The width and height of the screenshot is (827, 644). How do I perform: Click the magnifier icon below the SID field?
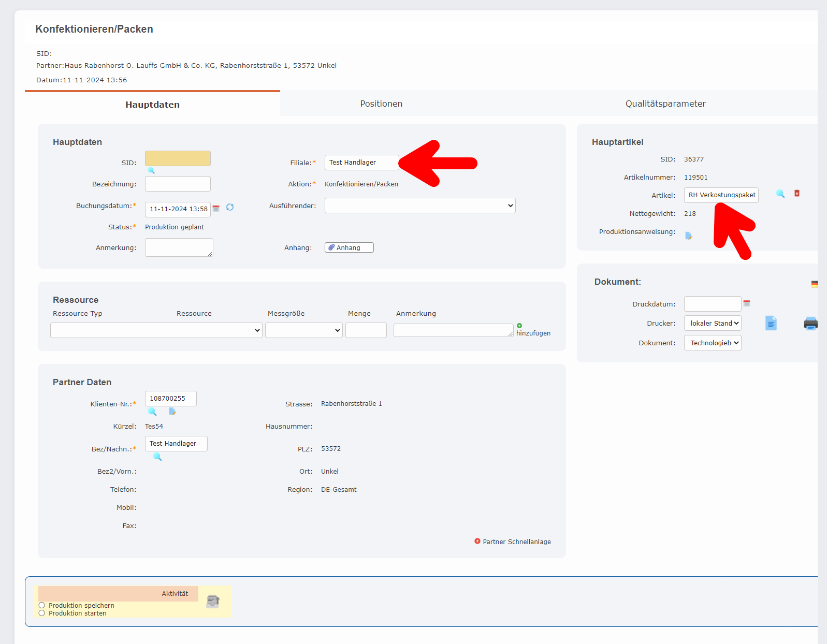[x=151, y=170]
